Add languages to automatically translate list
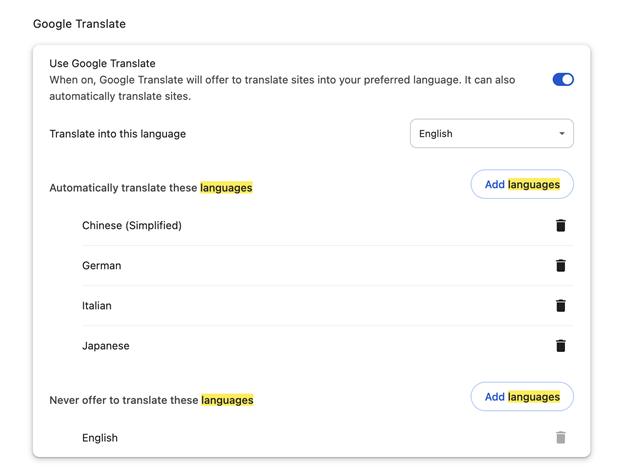 pyautogui.click(x=522, y=185)
